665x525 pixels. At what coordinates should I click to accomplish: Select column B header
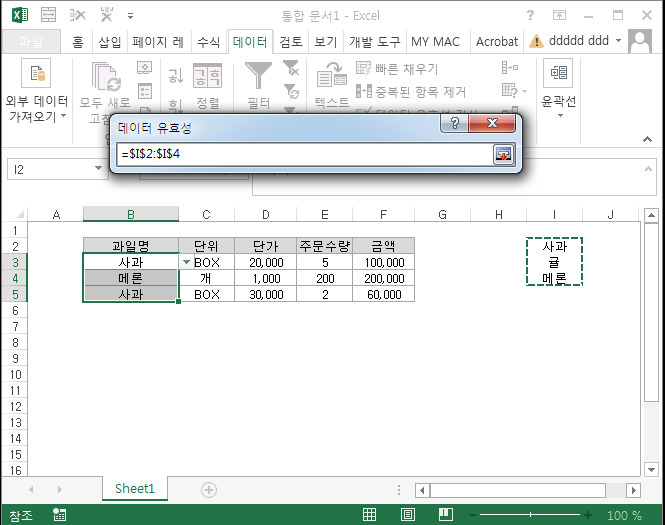tap(131, 214)
